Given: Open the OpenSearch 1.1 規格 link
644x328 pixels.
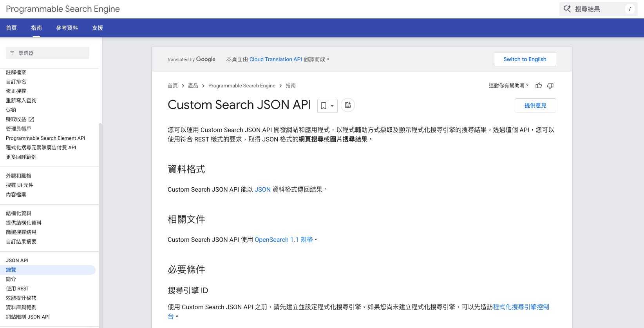Looking at the screenshot, I should point(284,240).
